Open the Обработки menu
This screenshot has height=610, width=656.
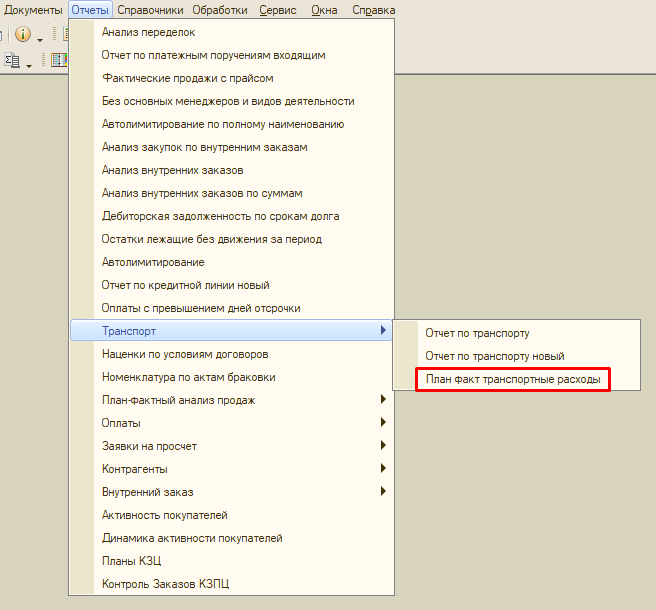[x=220, y=10]
